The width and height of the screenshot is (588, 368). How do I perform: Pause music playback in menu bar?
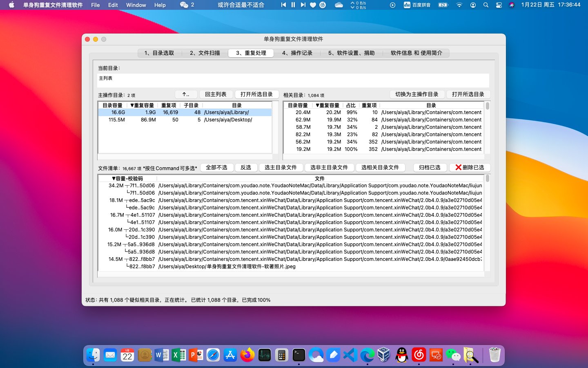tap(293, 5)
